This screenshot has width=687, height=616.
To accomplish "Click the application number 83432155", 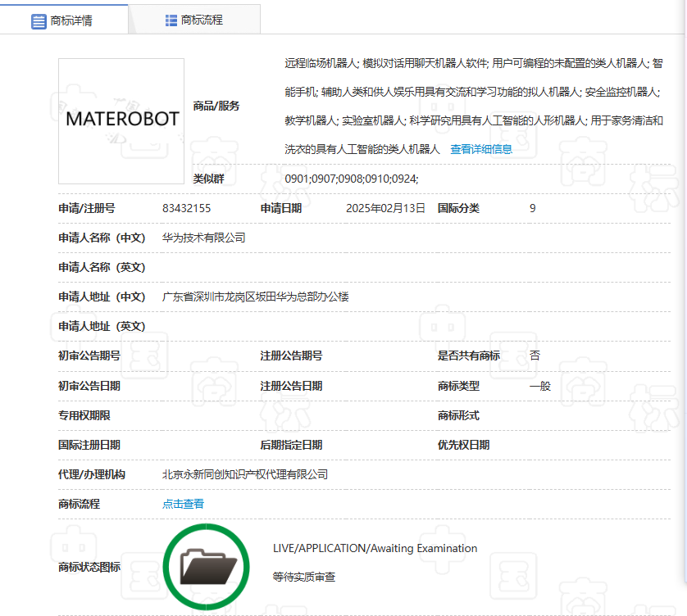I will coord(184,208).
